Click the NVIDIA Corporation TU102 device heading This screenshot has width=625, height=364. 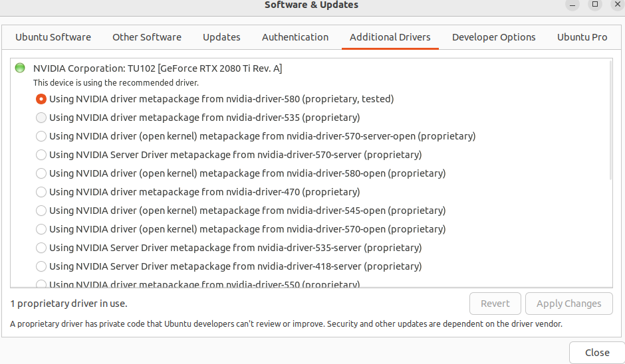tap(158, 68)
